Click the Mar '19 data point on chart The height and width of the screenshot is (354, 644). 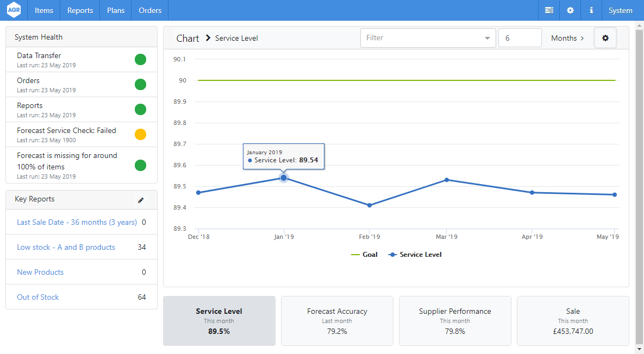447,180
